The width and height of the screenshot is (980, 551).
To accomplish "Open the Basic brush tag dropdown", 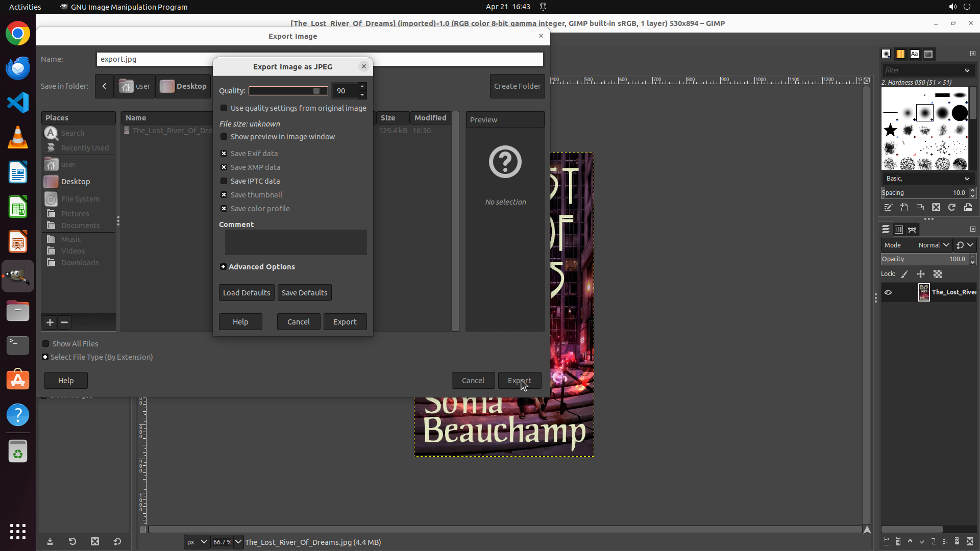I will coord(927,179).
